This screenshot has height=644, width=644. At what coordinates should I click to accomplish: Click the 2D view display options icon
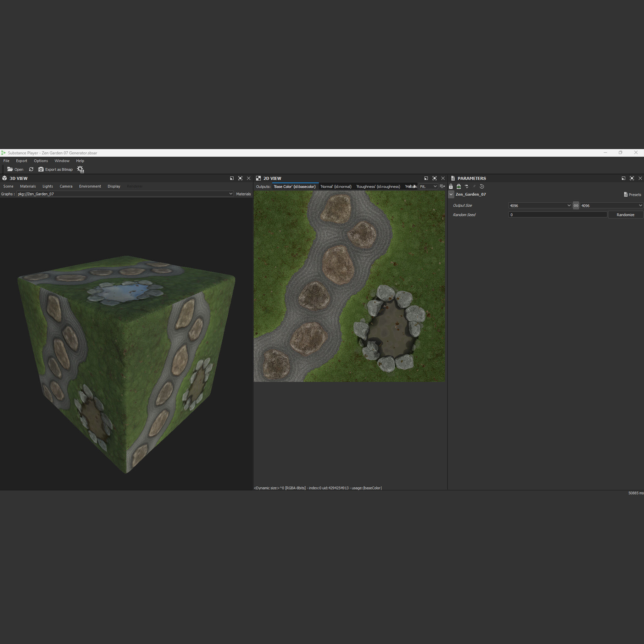click(x=442, y=187)
